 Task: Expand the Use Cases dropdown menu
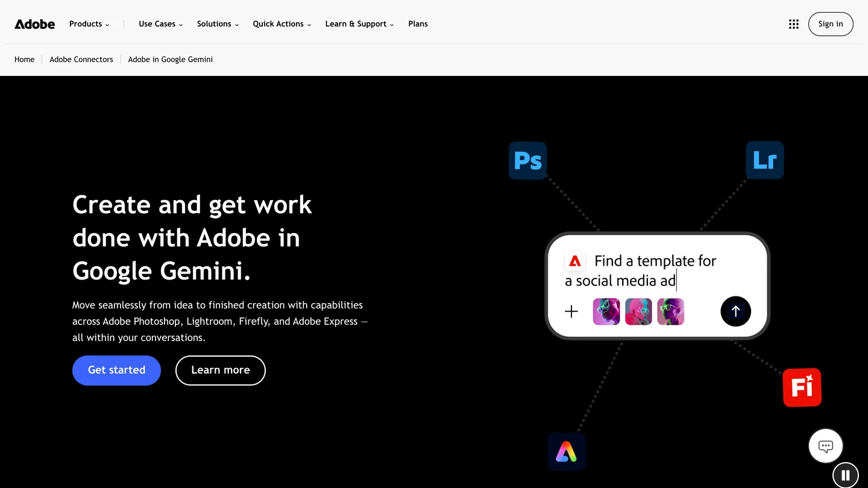tap(161, 24)
